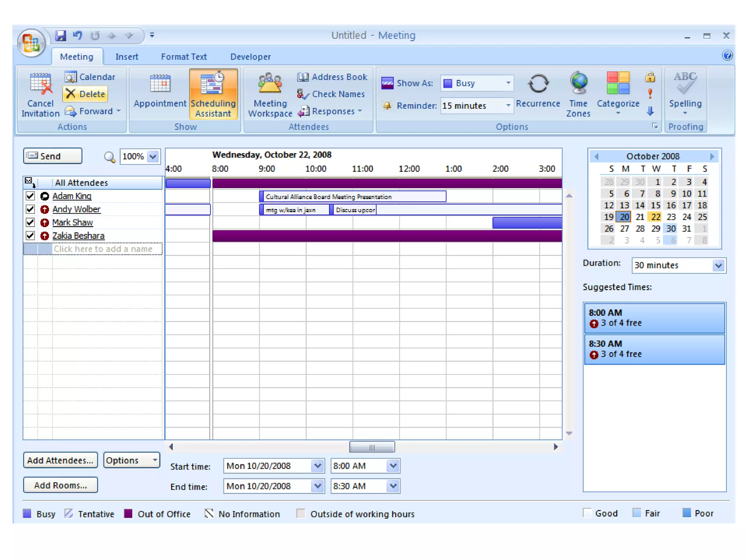Uncheck the Zakia Beshara attendee checkbox
The image size is (747, 560).
(30, 236)
